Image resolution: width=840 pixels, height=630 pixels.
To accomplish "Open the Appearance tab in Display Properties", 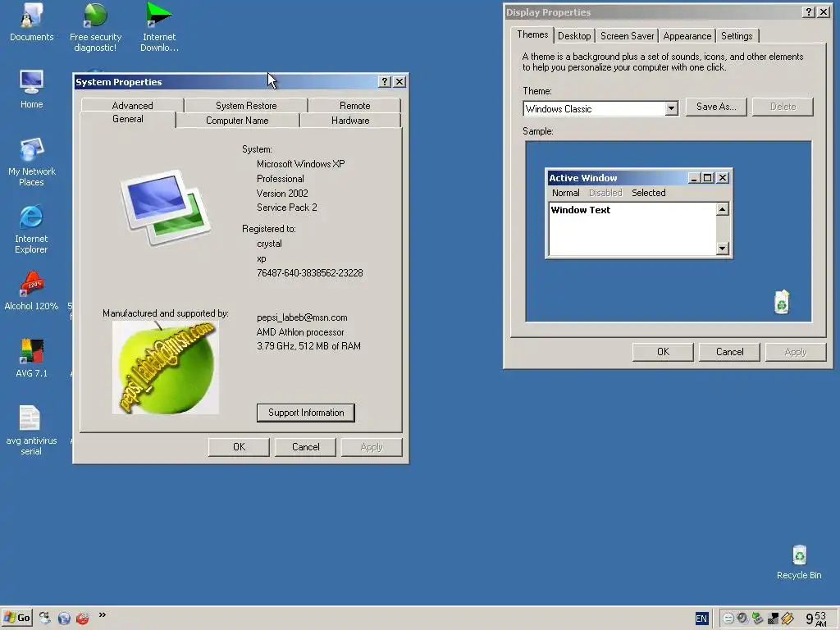I will [687, 36].
